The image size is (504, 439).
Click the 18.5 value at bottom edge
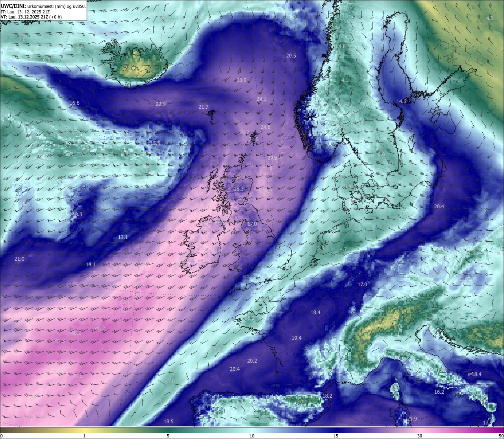pyautogui.click(x=169, y=422)
